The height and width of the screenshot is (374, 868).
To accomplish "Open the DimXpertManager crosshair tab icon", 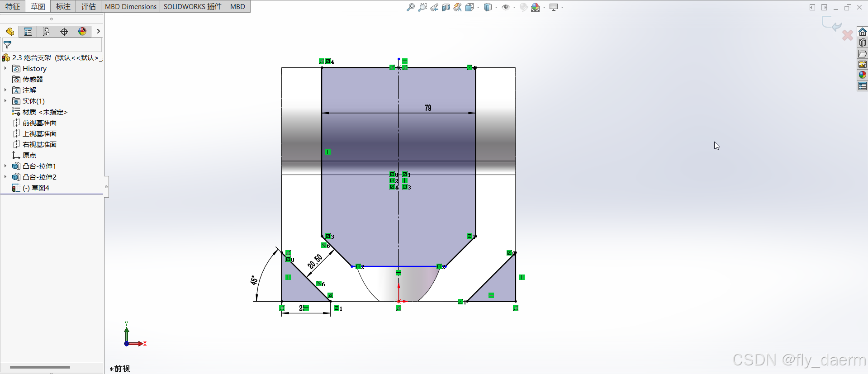I will click(x=64, y=32).
